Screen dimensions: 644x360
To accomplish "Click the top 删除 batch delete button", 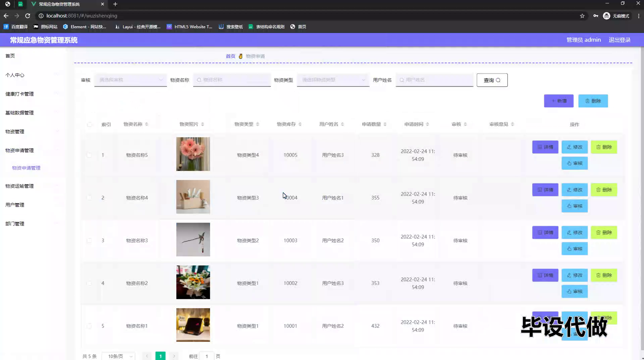I will tap(593, 101).
